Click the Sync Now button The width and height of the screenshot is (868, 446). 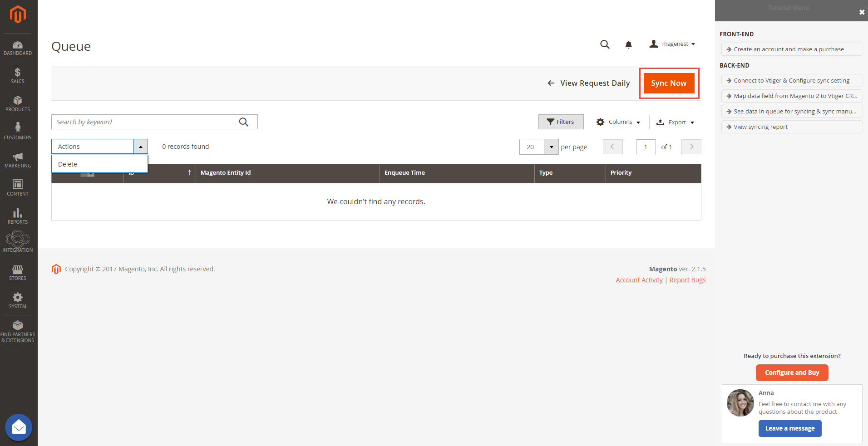pos(669,83)
